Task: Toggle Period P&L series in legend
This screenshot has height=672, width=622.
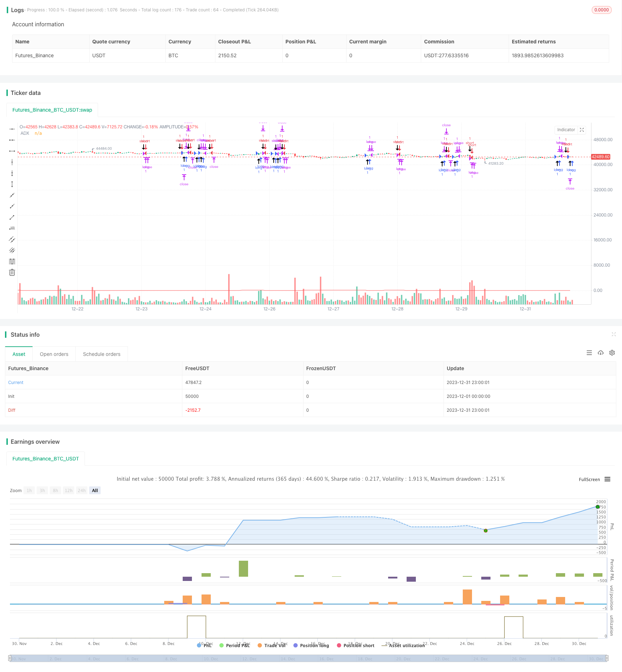Action: 235,645
